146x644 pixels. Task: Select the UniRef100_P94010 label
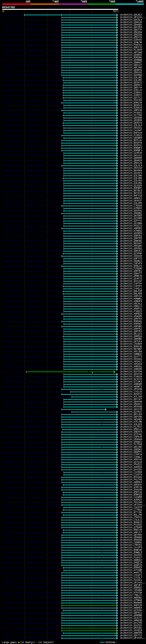131,45
